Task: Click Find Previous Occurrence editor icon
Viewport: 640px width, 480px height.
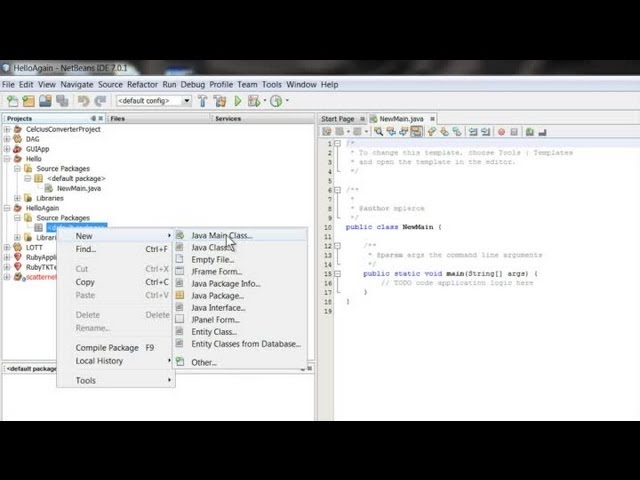Action: (x=391, y=132)
